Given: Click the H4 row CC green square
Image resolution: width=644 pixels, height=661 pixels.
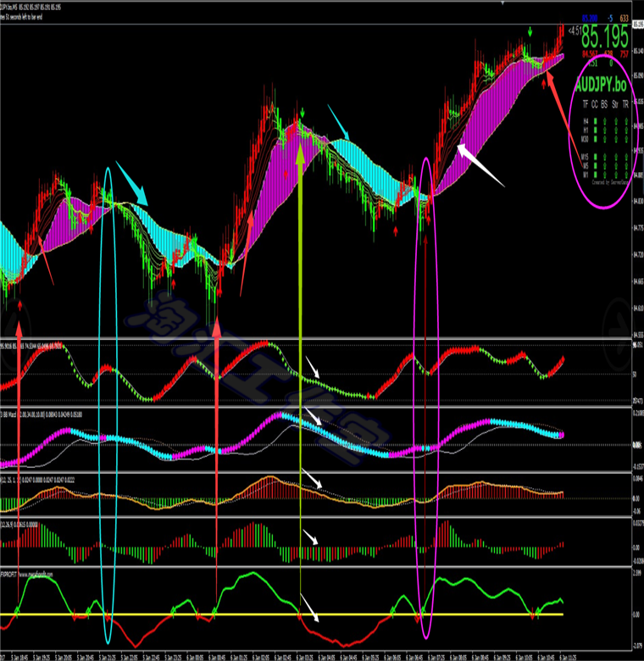Looking at the screenshot, I should (595, 121).
